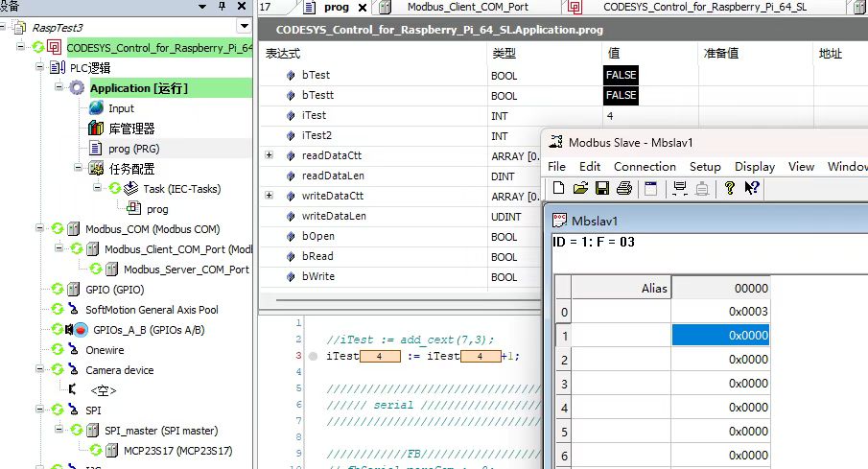Collapse the Modbus_COM node
868x469 pixels.
(x=40, y=228)
